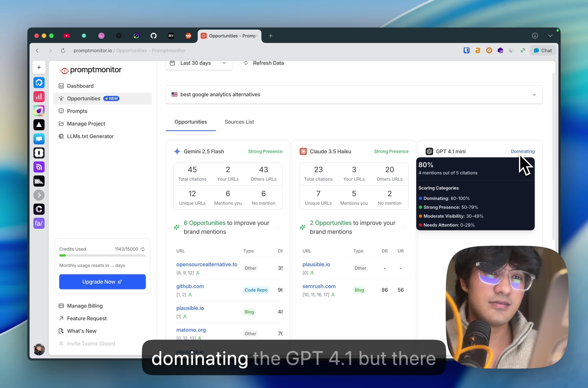Click the Dominating status on GPT 4.1 mini
This screenshot has height=388, width=588.
(523, 151)
